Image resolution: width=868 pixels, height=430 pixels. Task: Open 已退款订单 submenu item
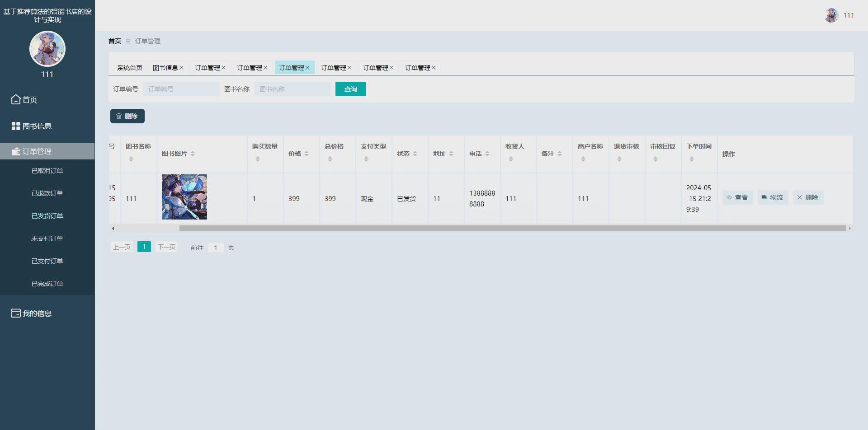point(47,193)
